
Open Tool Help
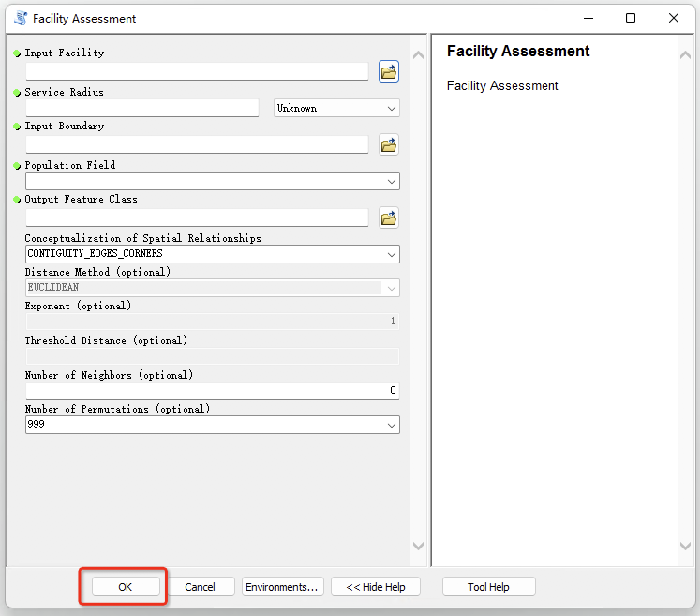pyautogui.click(x=488, y=587)
